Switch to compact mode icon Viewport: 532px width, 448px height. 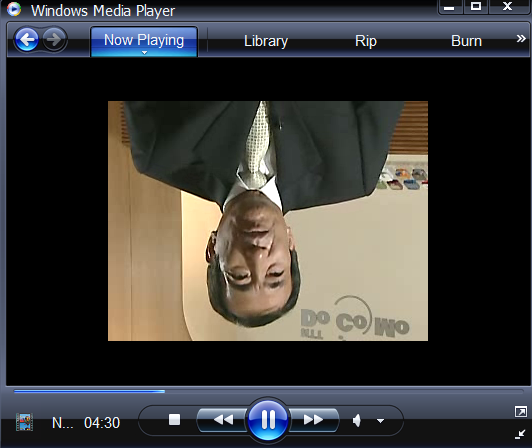click(520, 434)
